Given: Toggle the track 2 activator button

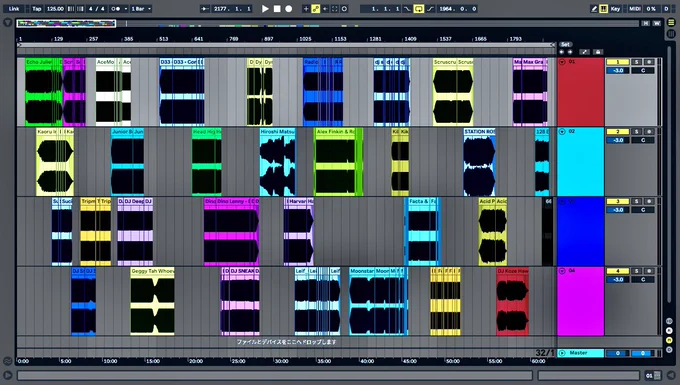Looking at the screenshot, I should click(618, 131).
